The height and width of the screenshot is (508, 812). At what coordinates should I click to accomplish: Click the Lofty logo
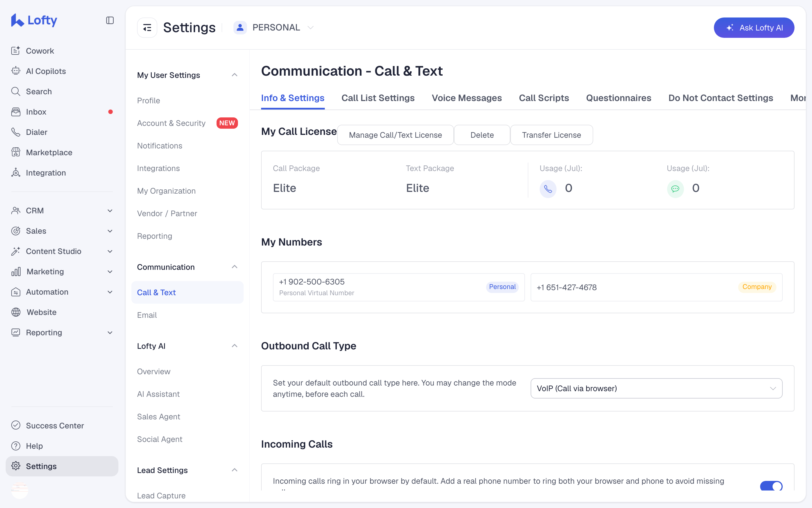click(x=34, y=20)
